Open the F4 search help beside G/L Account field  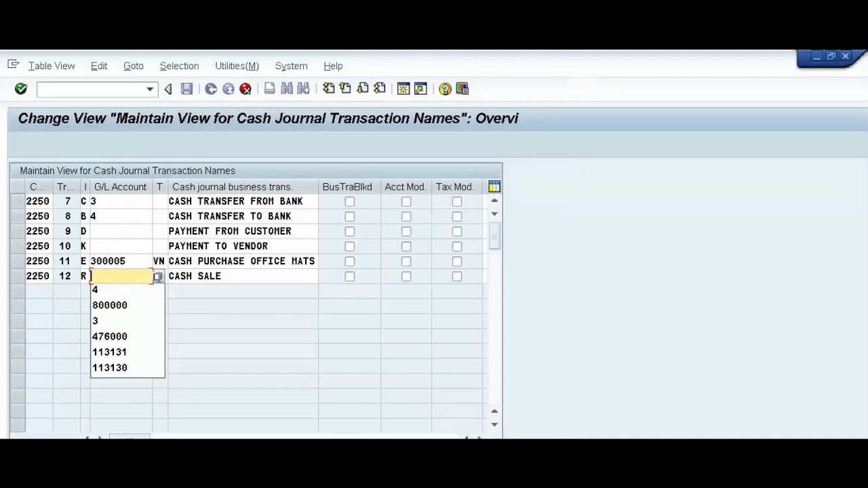[157, 277]
